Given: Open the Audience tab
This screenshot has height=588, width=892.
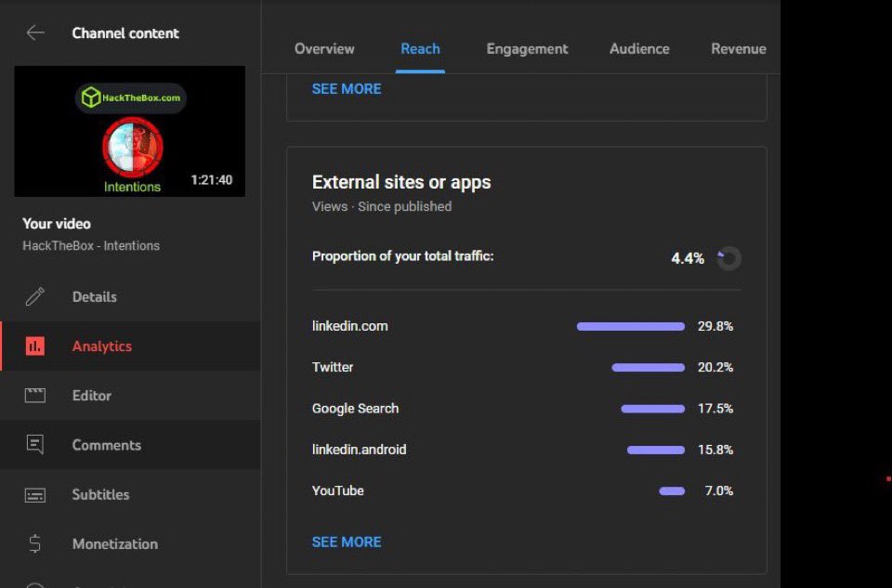Looking at the screenshot, I should [639, 49].
